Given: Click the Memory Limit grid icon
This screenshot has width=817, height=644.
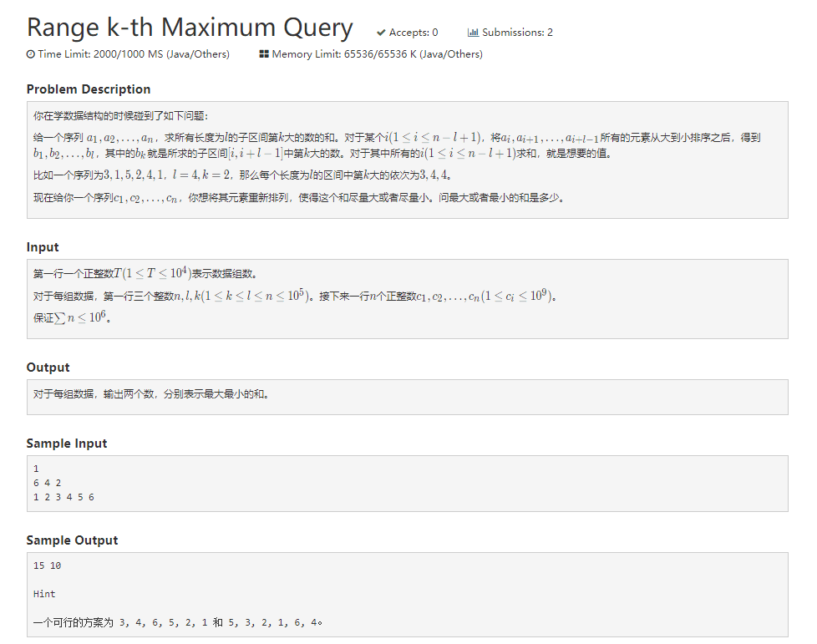Looking at the screenshot, I should [264, 54].
